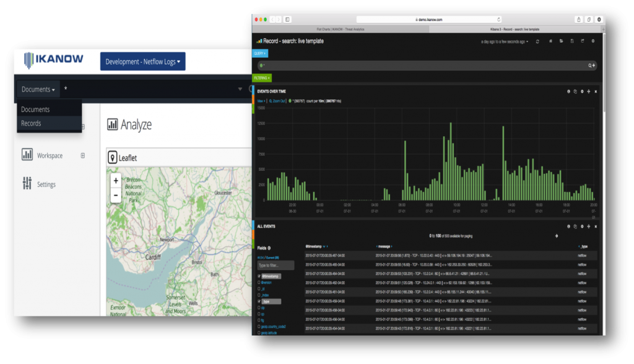
Task: Click the green legend dot in Events chart
Action: pos(290,101)
